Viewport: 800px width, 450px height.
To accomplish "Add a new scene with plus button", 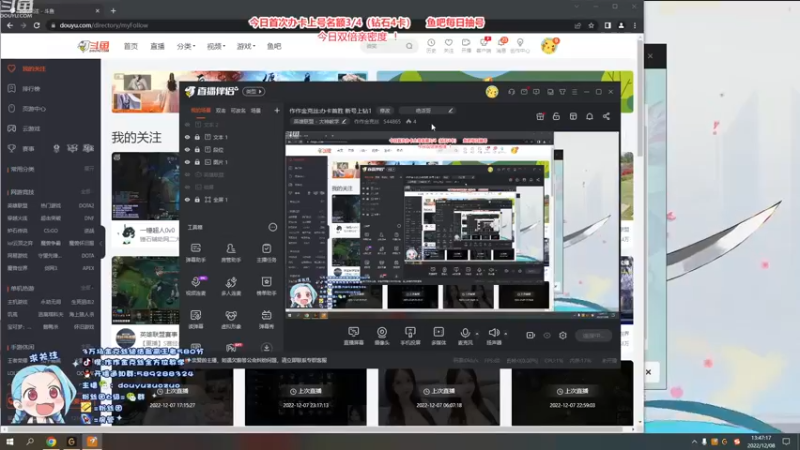I will (277, 110).
